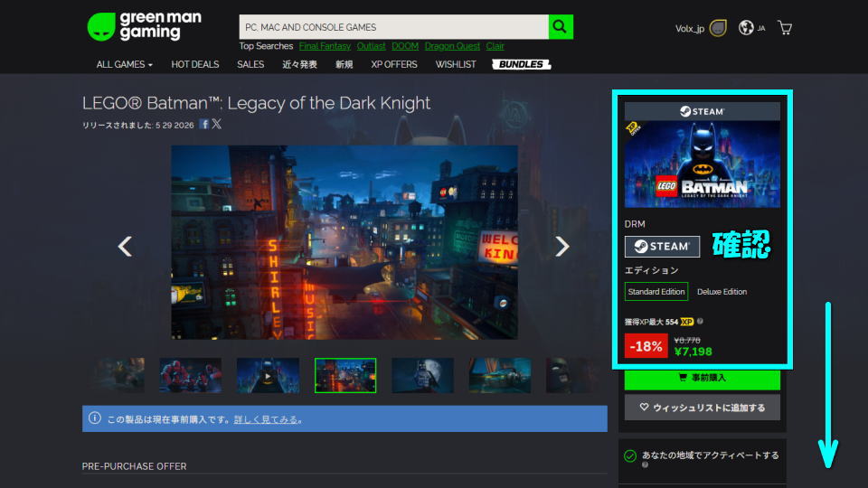
Task: Choose the Steam DRM option
Action: coord(662,247)
